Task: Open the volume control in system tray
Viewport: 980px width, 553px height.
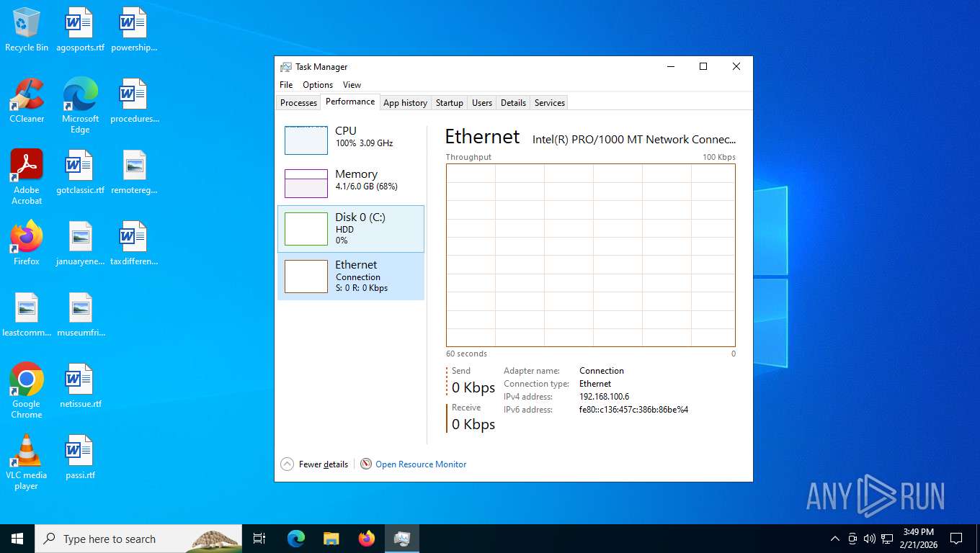Action: pyautogui.click(x=870, y=539)
